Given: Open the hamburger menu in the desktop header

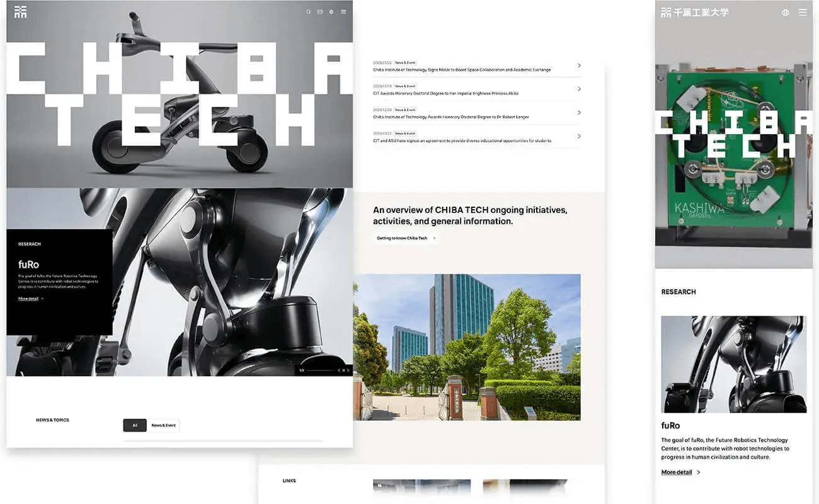Looking at the screenshot, I should pos(344,12).
